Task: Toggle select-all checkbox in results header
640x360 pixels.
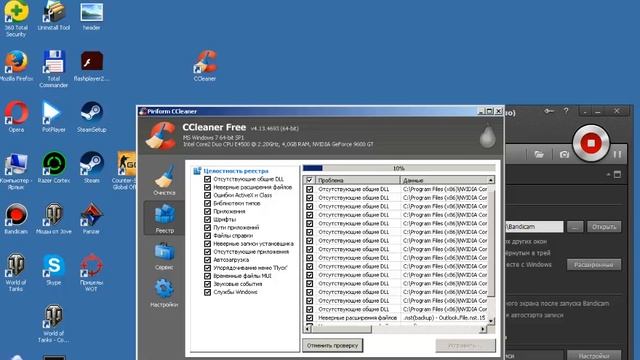Action: click(309, 180)
